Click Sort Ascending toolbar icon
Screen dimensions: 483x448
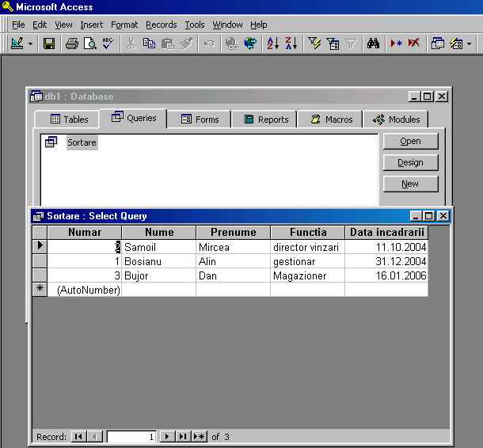click(x=272, y=44)
